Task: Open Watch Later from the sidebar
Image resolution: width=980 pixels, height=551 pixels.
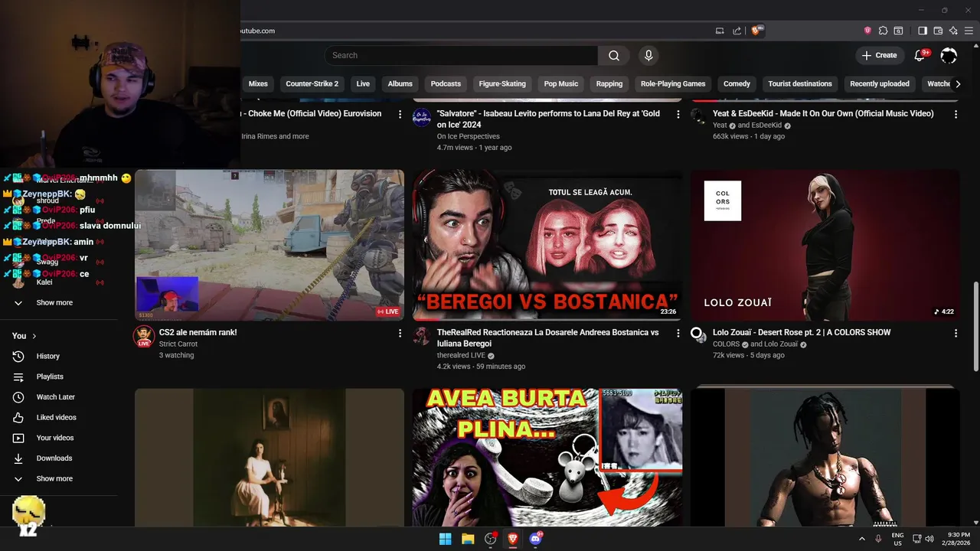Action: 55,397
